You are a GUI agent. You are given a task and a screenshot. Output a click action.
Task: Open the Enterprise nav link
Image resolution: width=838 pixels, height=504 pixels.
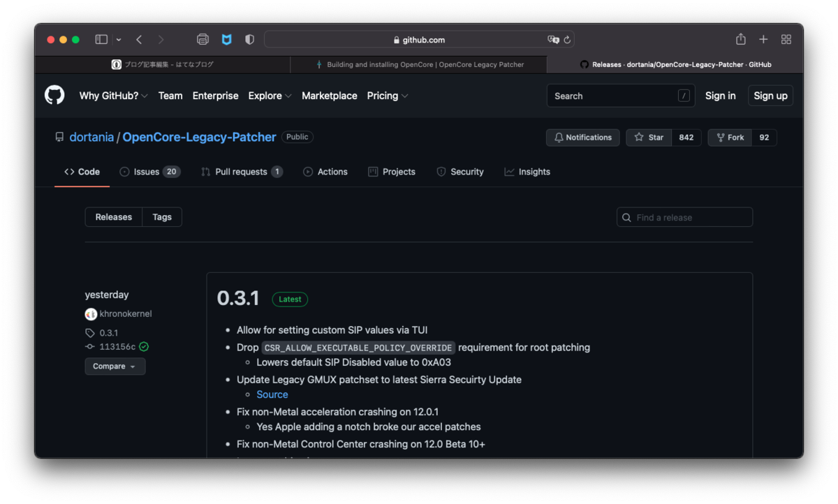(215, 96)
